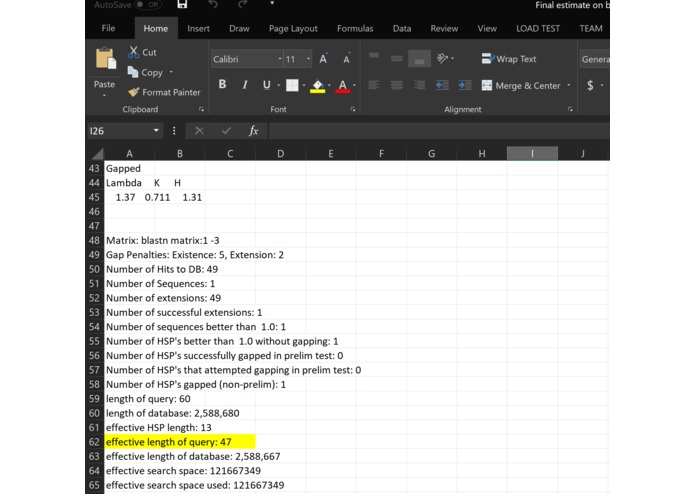The image size is (695, 494).
Task: Align text right
Action: (x=419, y=85)
